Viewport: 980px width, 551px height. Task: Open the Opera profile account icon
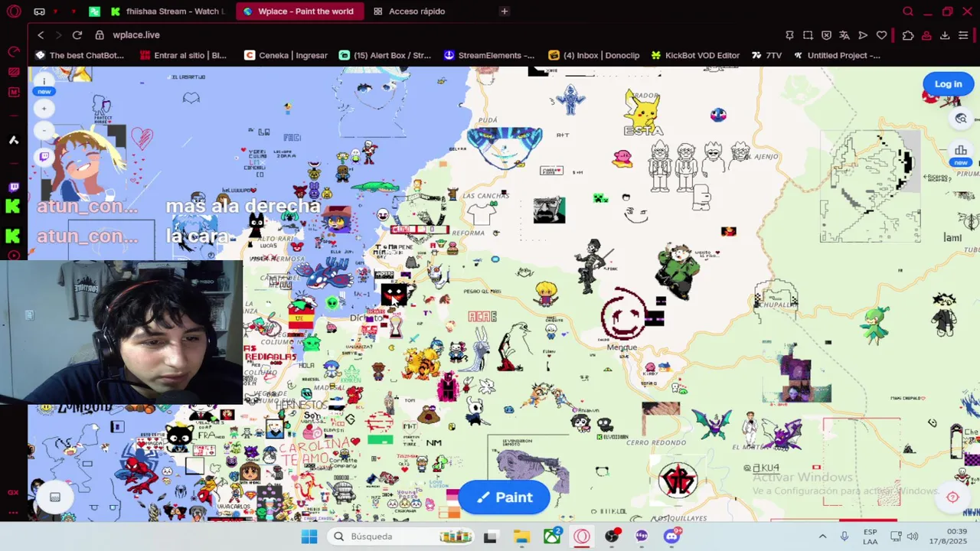click(x=926, y=35)
